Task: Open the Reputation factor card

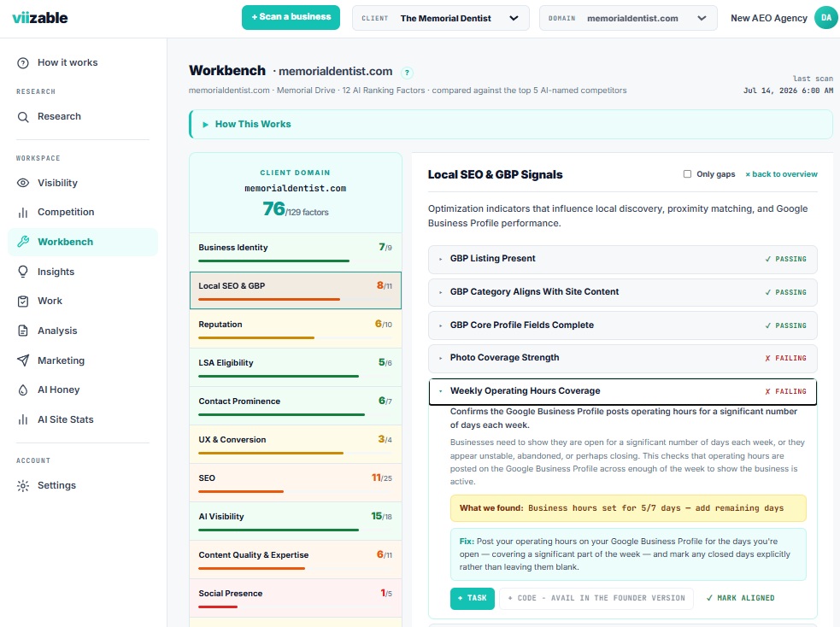Action: click(295, 329)
